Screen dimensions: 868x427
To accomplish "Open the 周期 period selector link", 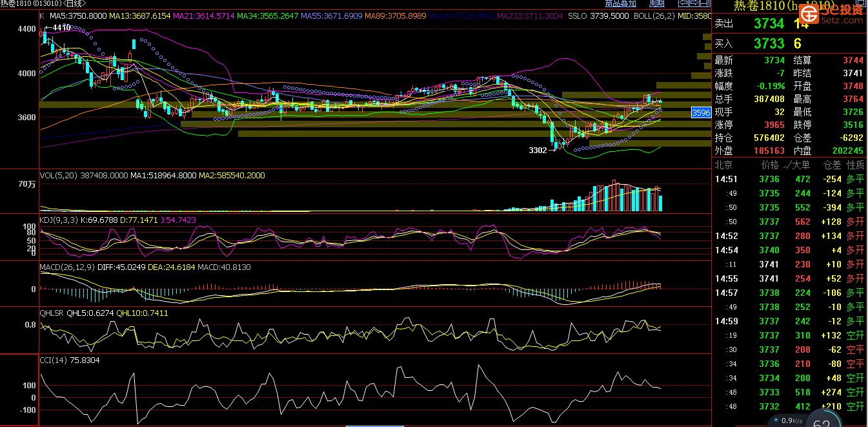I will click(x=656, y=3).
